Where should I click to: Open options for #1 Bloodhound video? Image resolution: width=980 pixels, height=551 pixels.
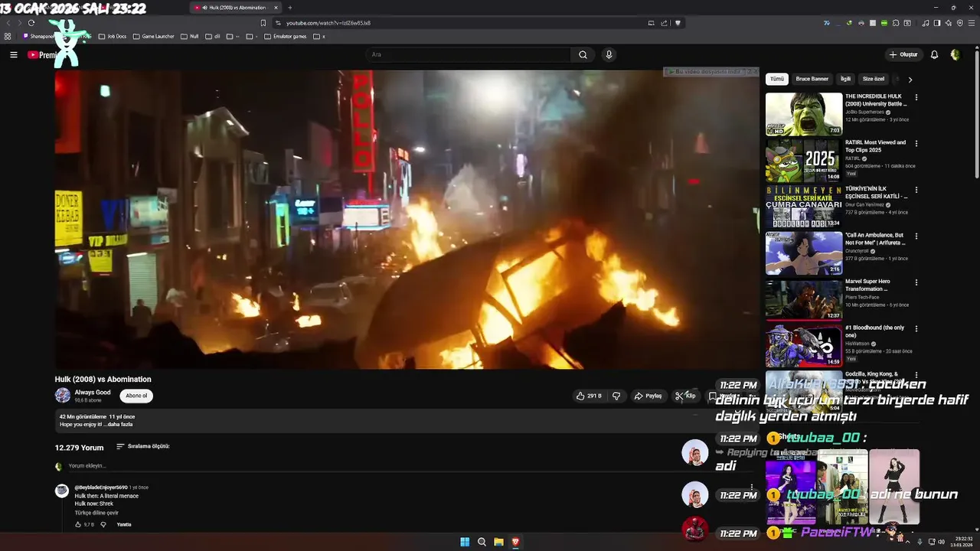pyautogui.click(x=916, y=328)
